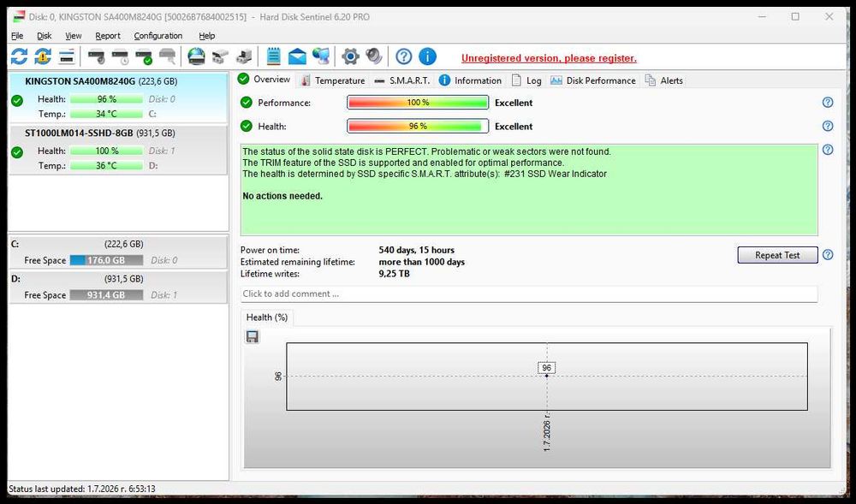Switch to the Disk Performance tab
Viewport: 856px width, 504px height.
pos(593,80)
